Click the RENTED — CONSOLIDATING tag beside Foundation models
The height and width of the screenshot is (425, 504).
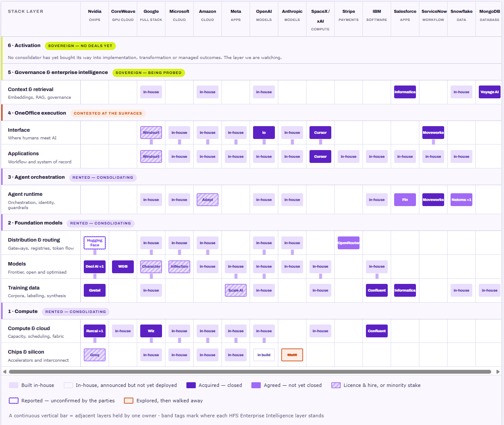(100, 223)
